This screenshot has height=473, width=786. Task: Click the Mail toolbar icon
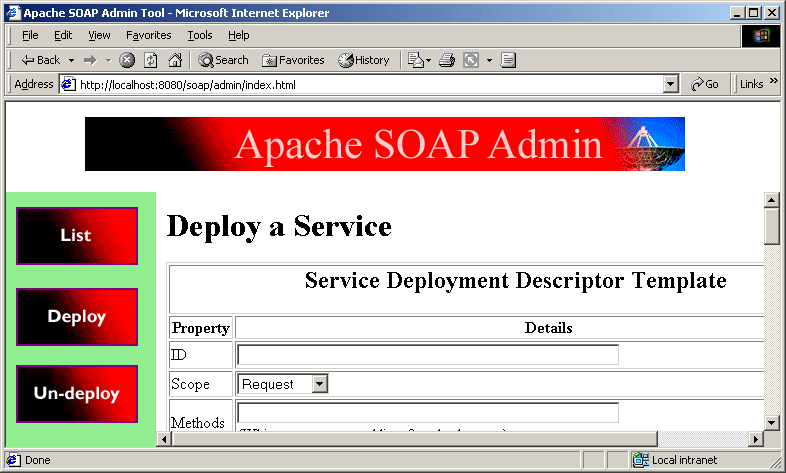[416, 60]
